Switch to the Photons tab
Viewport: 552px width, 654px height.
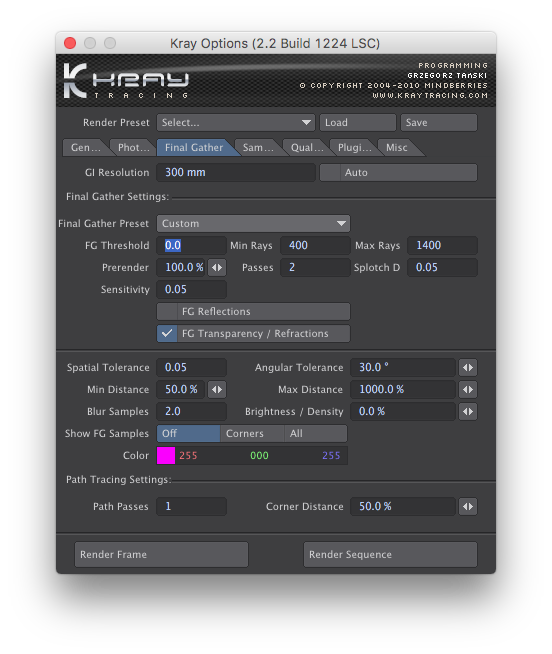coord(133,148)
